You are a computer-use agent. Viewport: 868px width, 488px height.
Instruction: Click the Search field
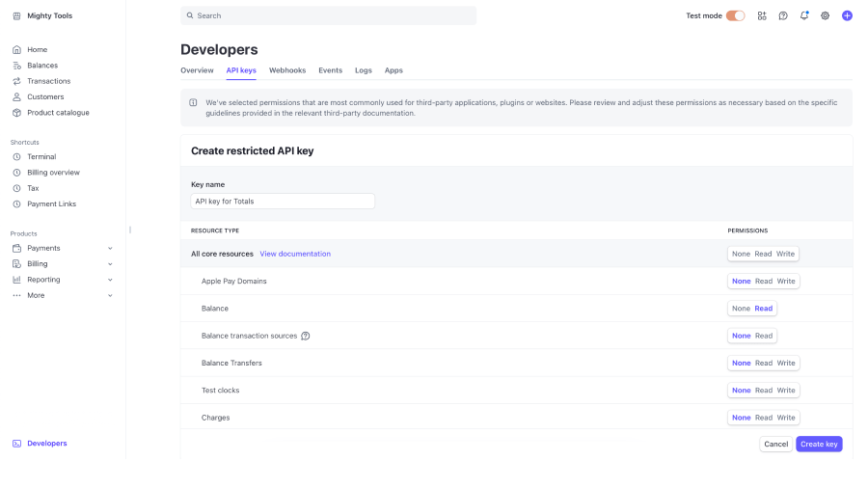[x=328, y=15]
